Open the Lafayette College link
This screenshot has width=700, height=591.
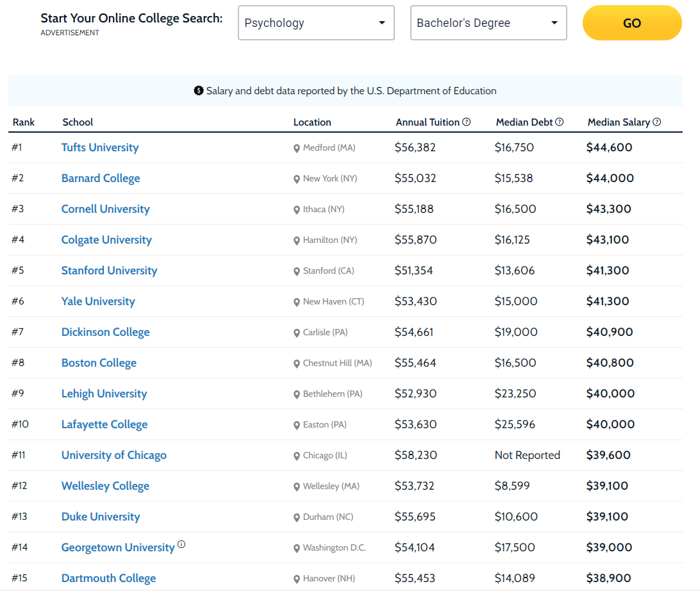104,424
